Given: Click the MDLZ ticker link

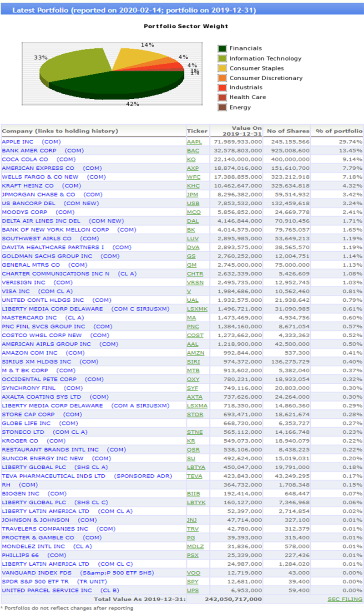Looking at the screenshot, I should [195, 546].
